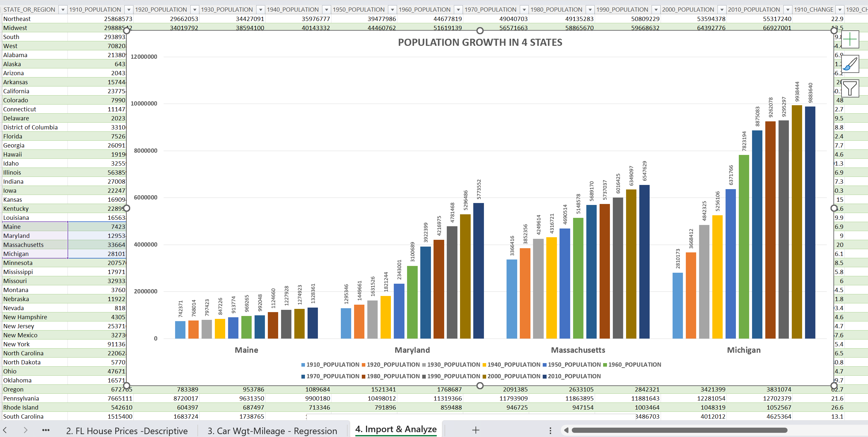Open STATE_OR_REGION filter dropdown

pos(63,10)
